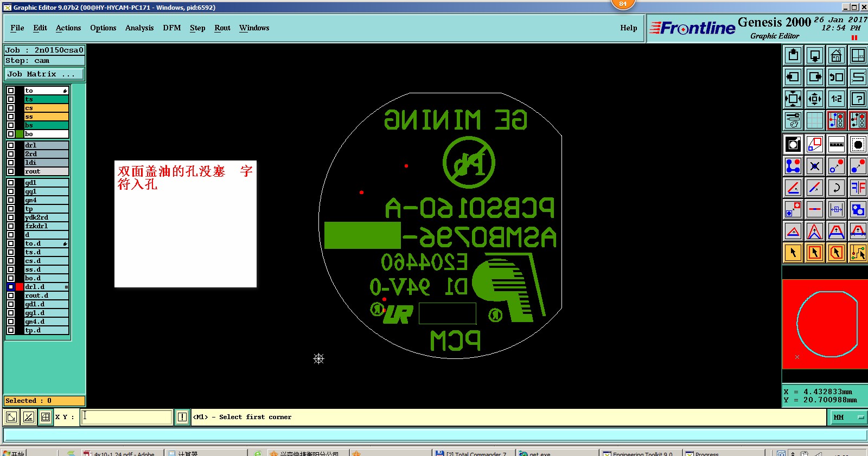Select the rectangle area selection arrow tool
The height and width of the screenshot is (456, 868).
coord(815,253)
